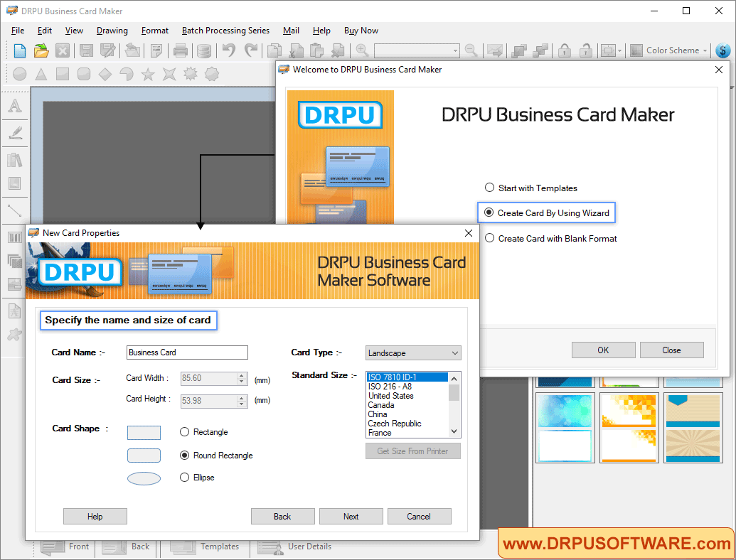Click the Send Mail envelope icon
The width and height of the screenshot is (736, 560).
tap(495, 50)
